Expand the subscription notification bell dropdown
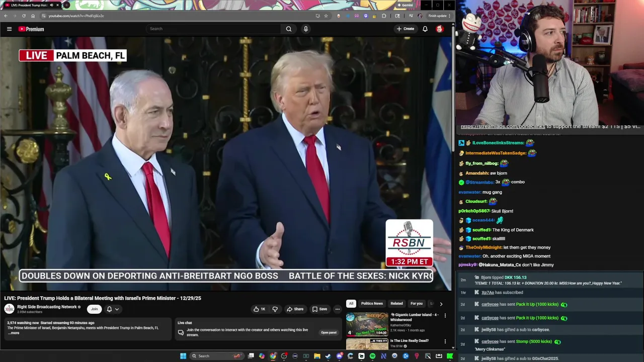 click(112, 309)
